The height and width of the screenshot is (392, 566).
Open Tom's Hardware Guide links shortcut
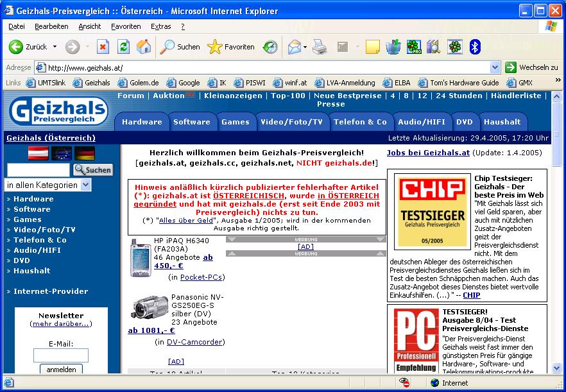(458, 83)
